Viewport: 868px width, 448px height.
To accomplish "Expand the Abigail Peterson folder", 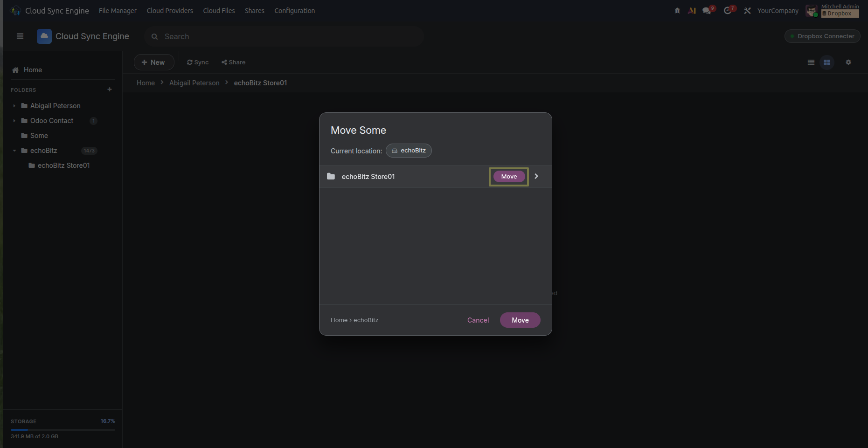I will [x=14, y=106].
